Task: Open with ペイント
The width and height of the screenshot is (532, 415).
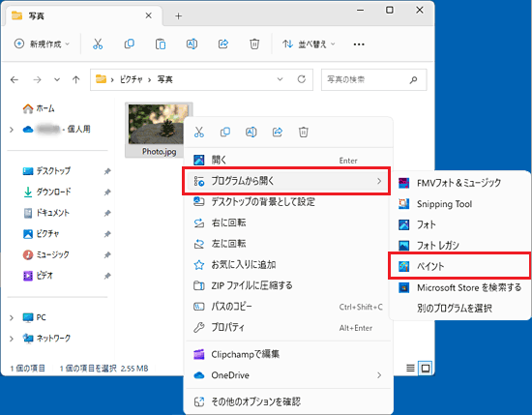Action: click(x=459, y=266)
